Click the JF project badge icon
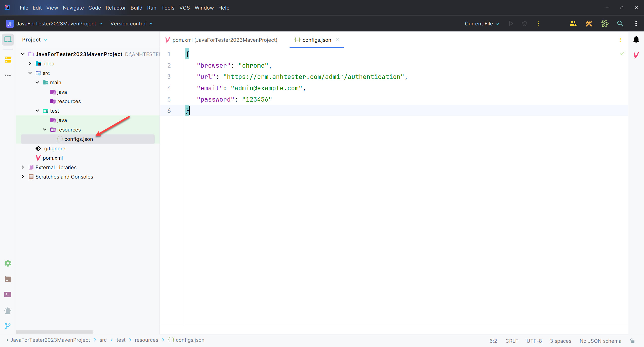Image resolution: width=644 pixels, height=347 pixels. point(10,24)
